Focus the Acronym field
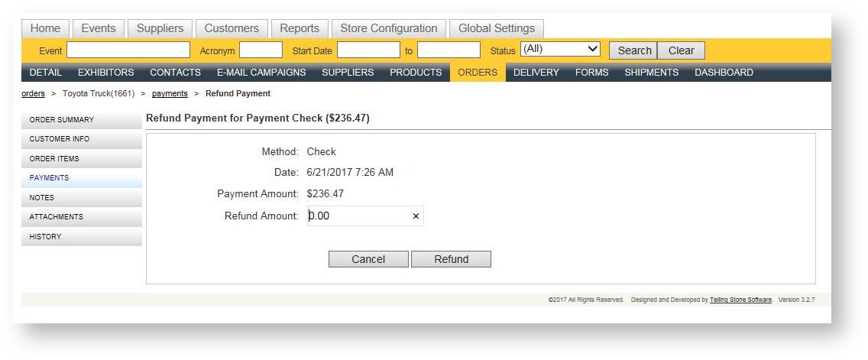This screenshot has height=360, width=868. pyautogui.click(x=261, y=50)
